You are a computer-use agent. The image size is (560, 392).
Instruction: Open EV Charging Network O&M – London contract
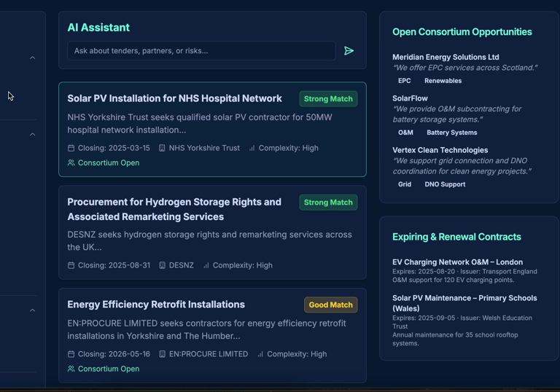point(457,262)
